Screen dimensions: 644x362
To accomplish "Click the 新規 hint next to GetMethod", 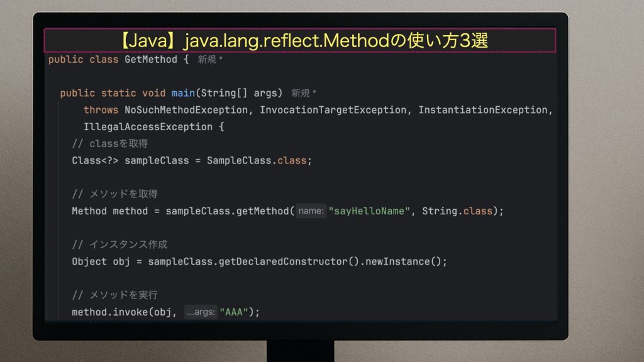I will [x=210, y=60].
